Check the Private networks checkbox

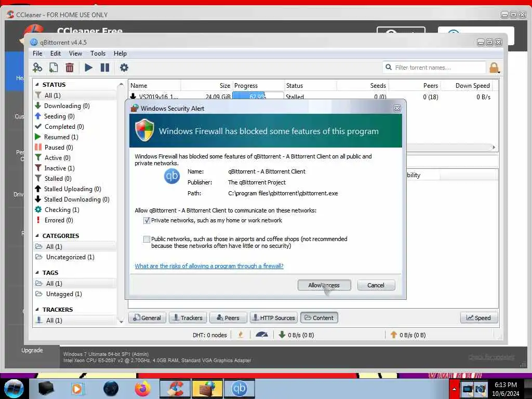click(x=147, y=220)
